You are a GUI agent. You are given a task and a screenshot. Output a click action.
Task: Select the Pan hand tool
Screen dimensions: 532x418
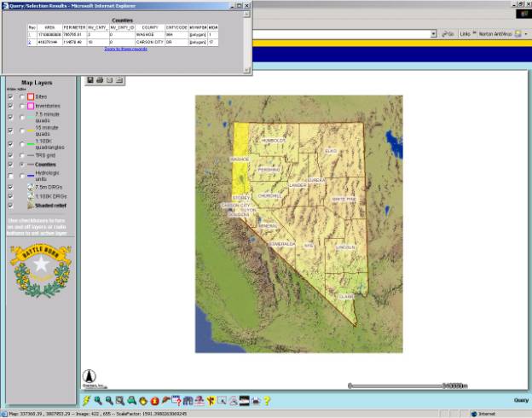(143, 400)
